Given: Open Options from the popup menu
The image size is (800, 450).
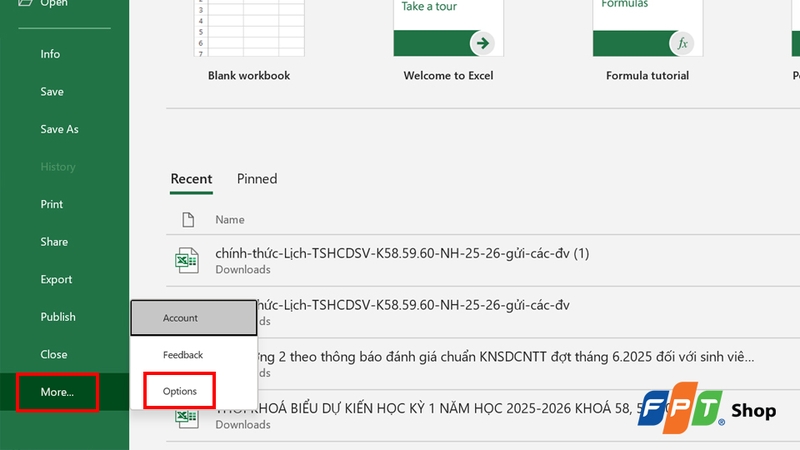Looking at the screenshot, I should 180,391.
